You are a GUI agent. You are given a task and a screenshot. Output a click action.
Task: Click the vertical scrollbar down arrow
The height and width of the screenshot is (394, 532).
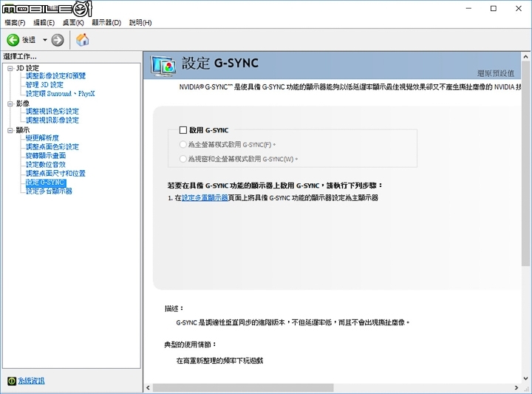pos(525,378)
